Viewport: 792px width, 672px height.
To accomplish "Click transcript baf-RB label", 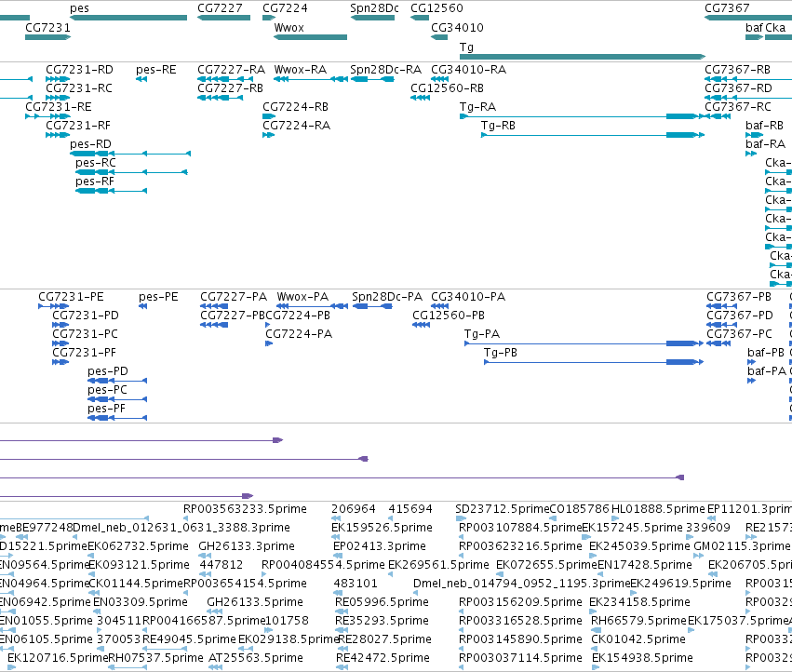I will click(x=764, y=126).
